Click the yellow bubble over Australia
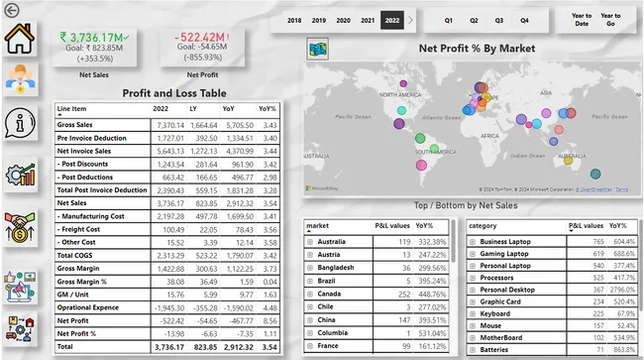Screen dimensions: 644x360 coord(568,161)
